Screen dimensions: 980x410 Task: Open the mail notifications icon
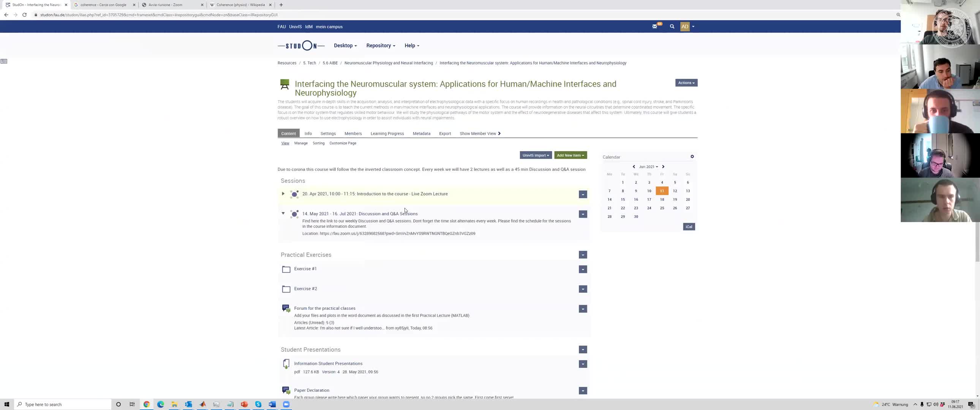655,27
